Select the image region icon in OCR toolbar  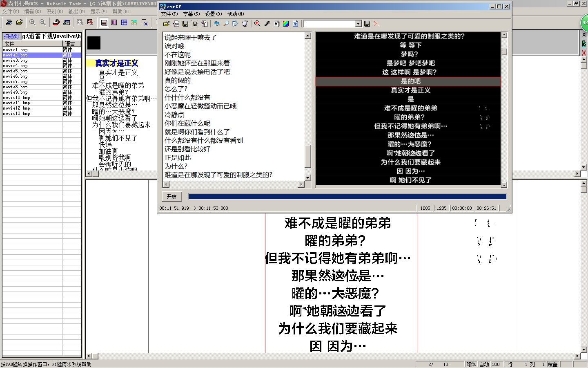click(134, 22)
